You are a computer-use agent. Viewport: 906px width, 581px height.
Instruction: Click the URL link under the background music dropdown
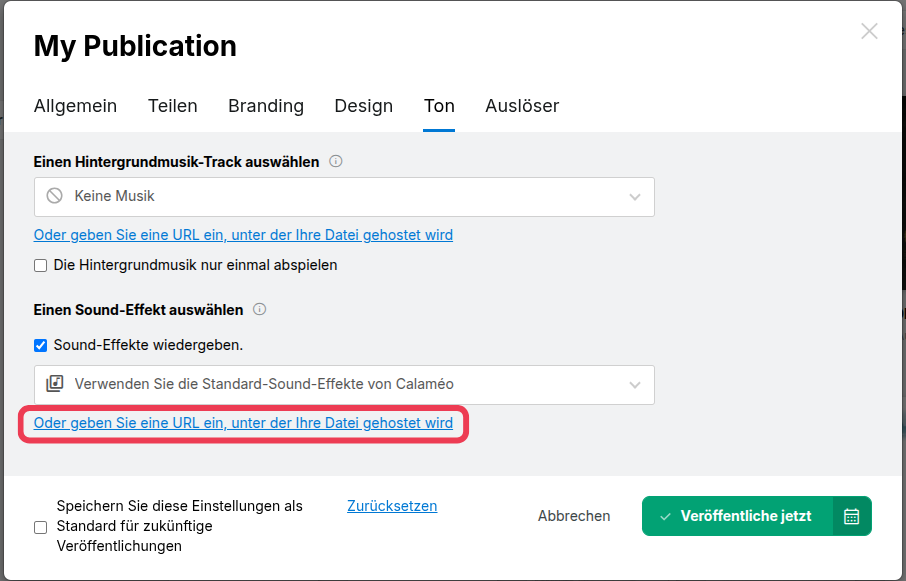(243, 235)
